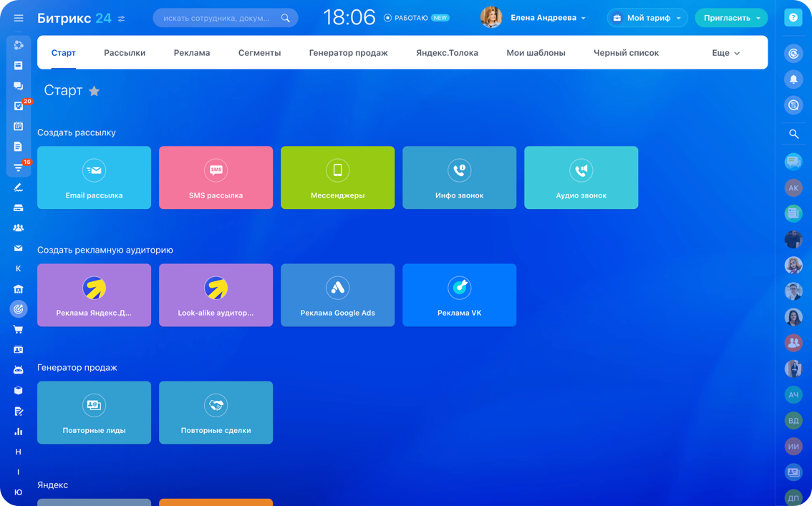This screenshot has width=812, height=506.
Task: Create an Email рассылка
Action: point(95,177)
